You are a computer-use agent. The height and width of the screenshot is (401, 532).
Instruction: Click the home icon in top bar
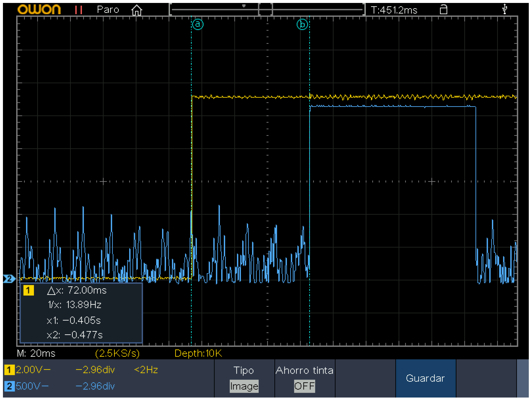tap(136, 10)
